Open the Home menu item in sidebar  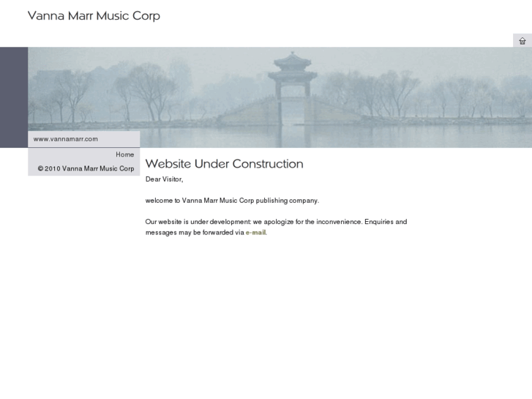(124, 154)
